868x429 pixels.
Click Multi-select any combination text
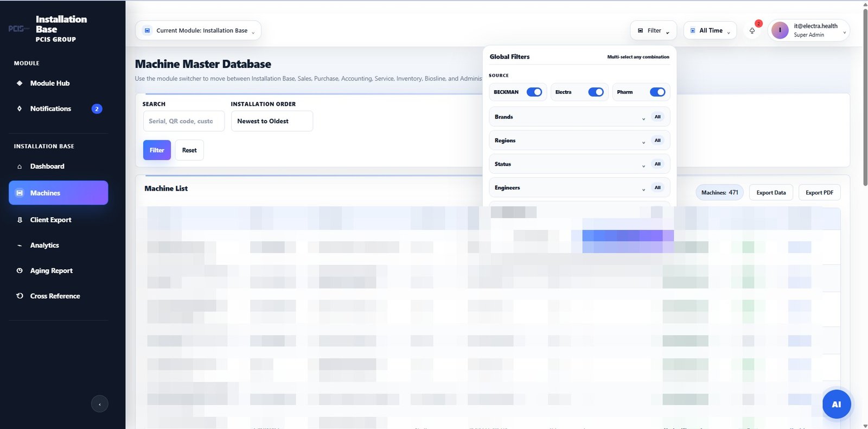638,57
